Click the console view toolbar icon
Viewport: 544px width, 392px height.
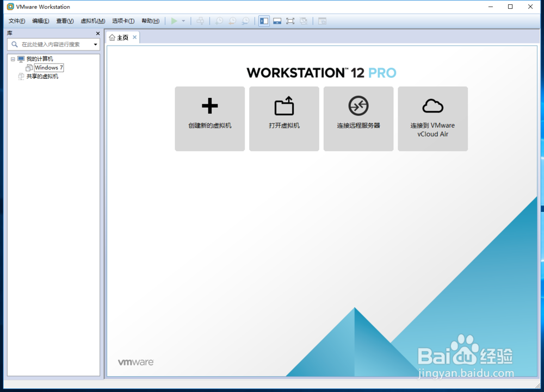point(322,21)
